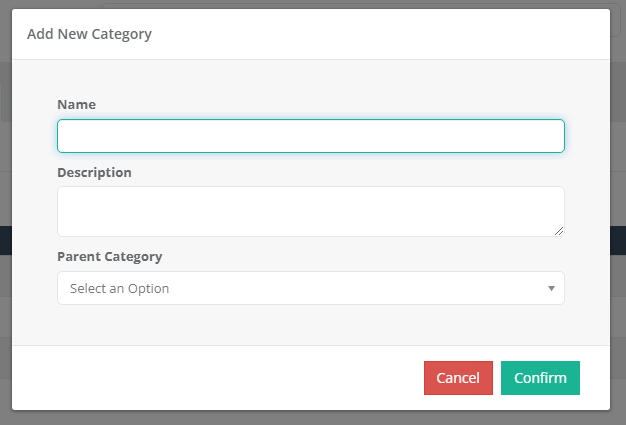Screen dimensions: 626x425
Task: Click the Parent Category dropdown arrow
Action: [551, 288]
